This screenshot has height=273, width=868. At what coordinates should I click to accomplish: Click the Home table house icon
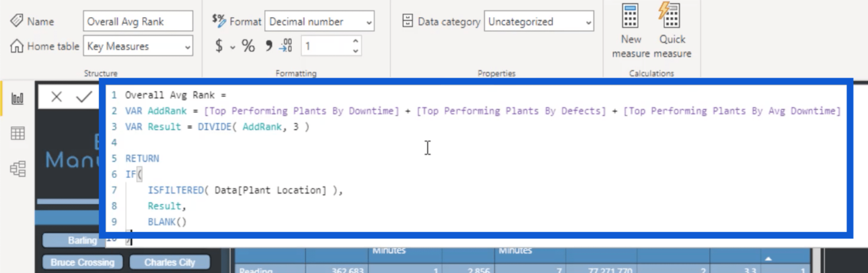[17, 46]
